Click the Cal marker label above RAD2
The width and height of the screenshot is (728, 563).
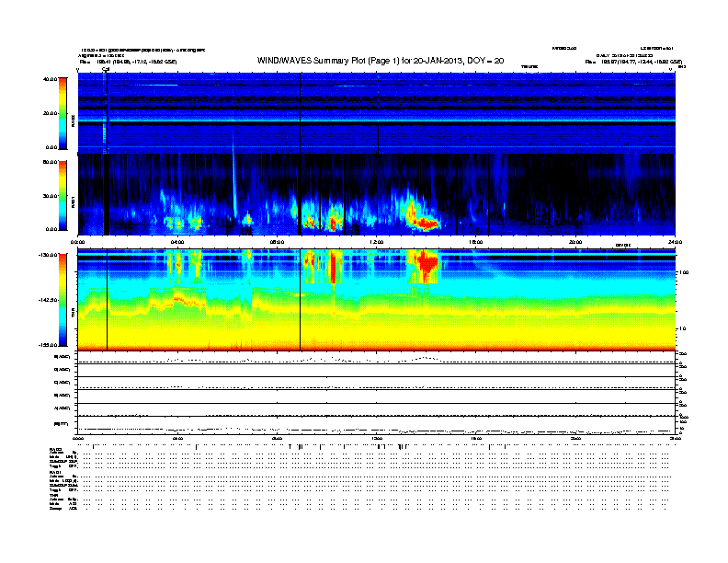pos(106,69)
